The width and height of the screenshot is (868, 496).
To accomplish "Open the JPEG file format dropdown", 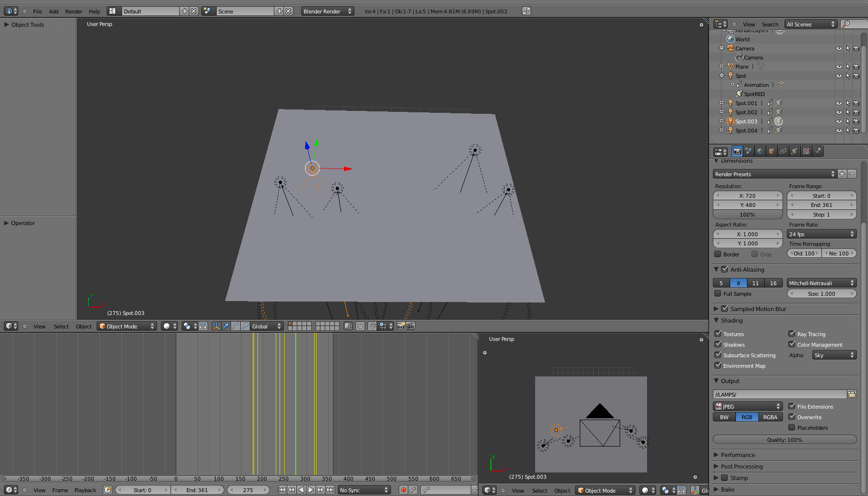I will tap(747, 406).
